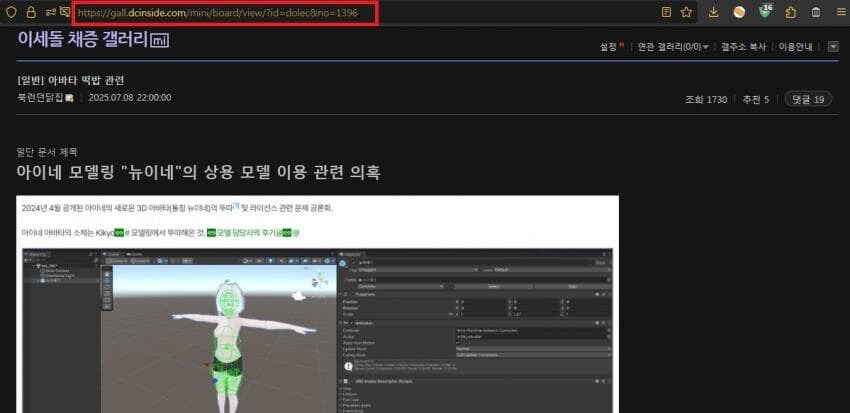Open the site permissions icon beside the padlock
Image resolution: width=850 pixels, height=413 pixels.
coord(50,12)
